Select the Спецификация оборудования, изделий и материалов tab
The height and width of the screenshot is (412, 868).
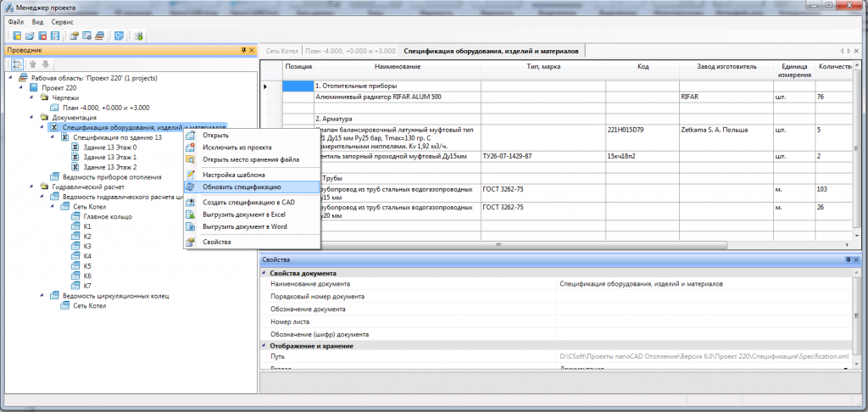pos(492,51)
